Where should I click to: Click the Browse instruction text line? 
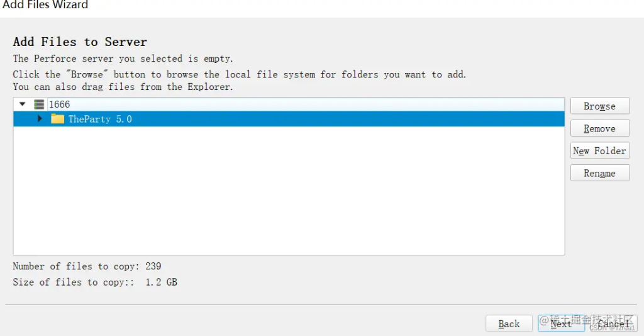[239, 74]
